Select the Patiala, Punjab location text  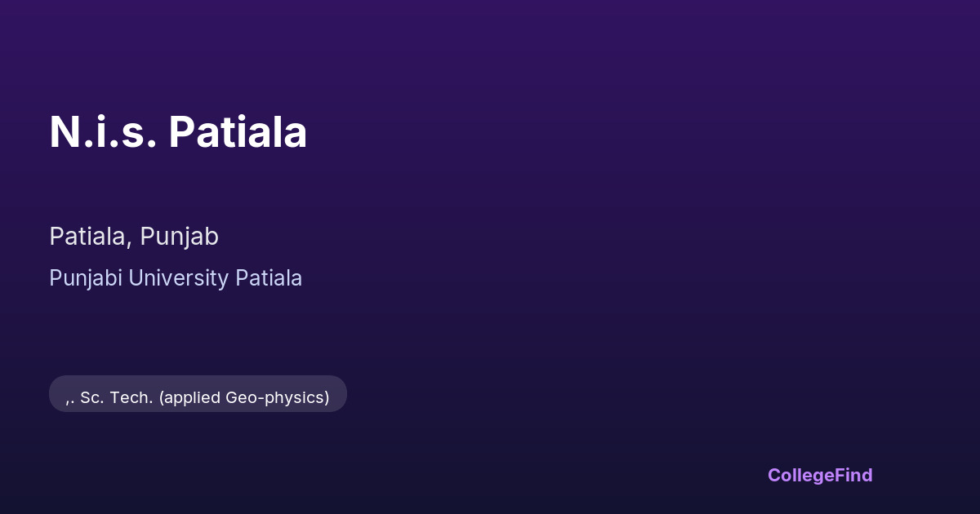tap(134, 237)
